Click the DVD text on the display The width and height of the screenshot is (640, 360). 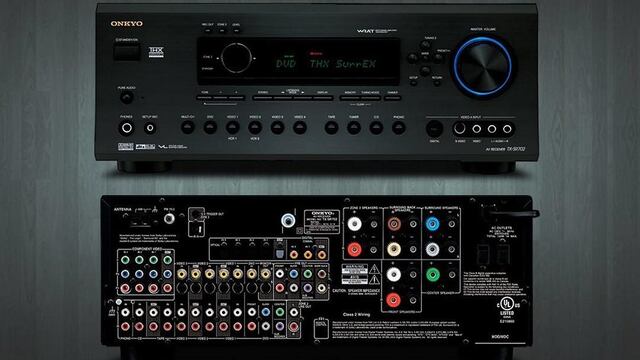pyautogui.click(x=286, y=64)
